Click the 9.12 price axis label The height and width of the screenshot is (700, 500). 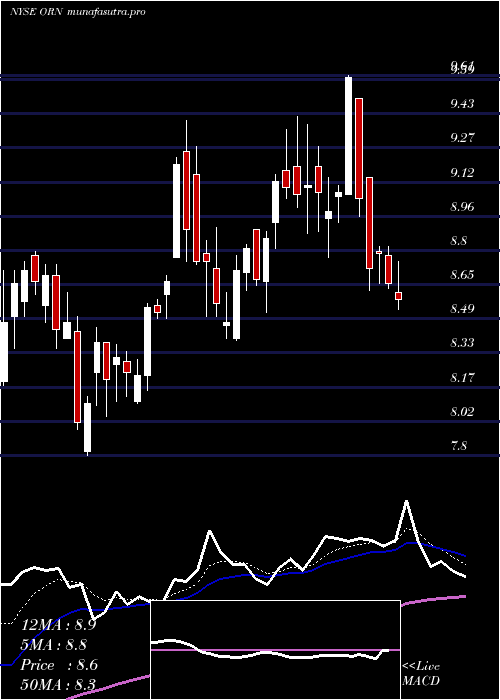click(462, 172)
